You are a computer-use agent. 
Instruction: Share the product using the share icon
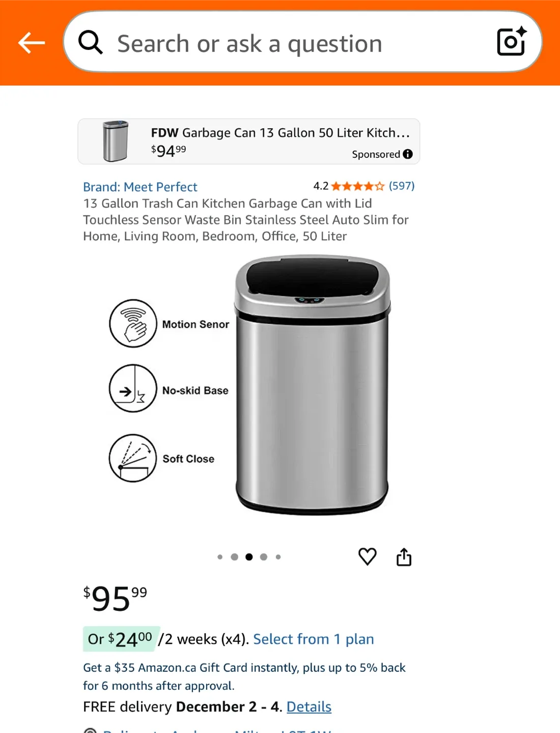[x=404, y=556]
